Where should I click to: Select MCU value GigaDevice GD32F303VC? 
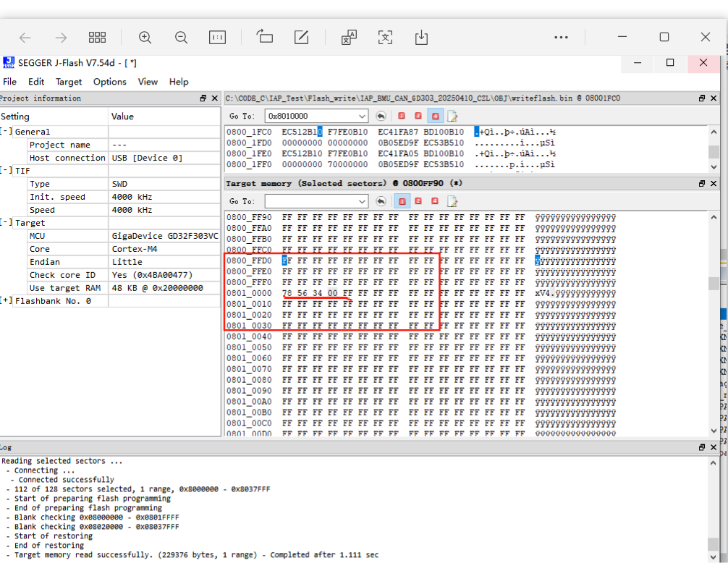tap(165, 236)
